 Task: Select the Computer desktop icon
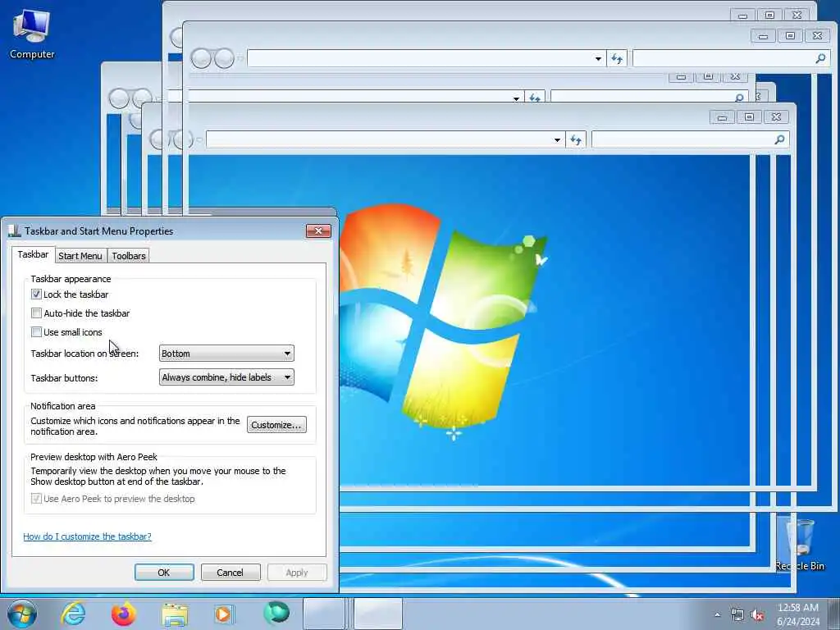[32, 34]
